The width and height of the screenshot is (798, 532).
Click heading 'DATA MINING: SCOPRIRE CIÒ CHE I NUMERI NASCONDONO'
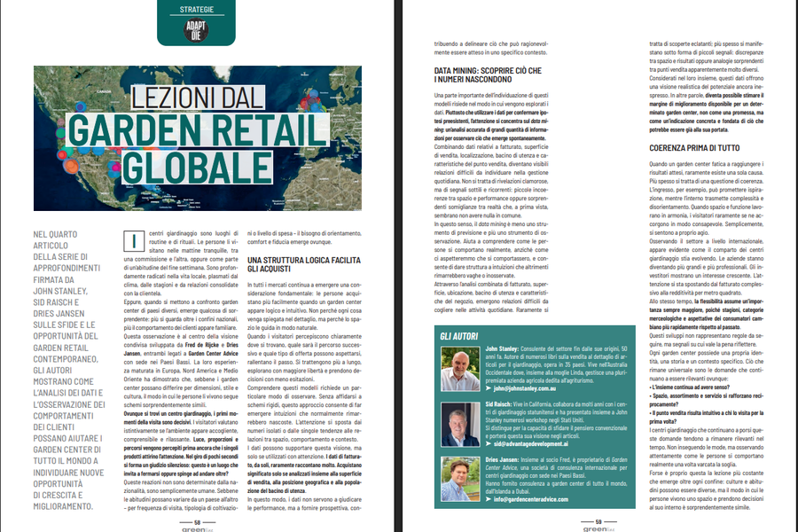(488, 74)
